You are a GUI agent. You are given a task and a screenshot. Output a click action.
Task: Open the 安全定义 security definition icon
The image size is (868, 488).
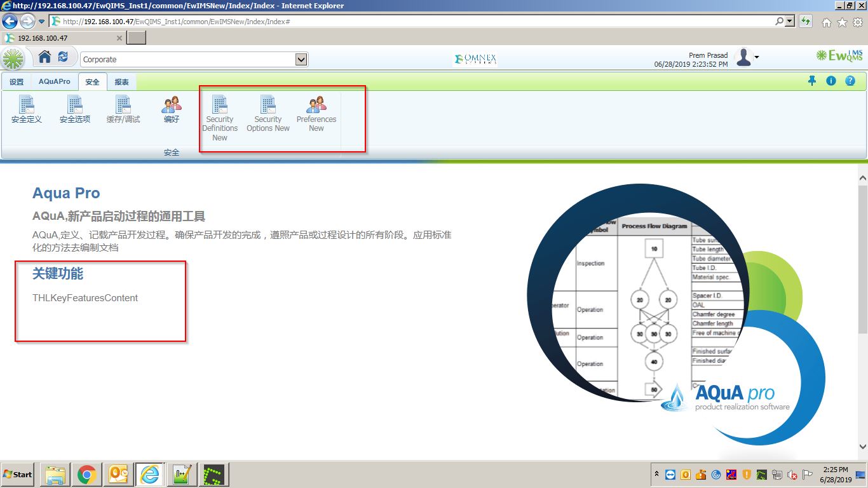click(x=27, y=110)
